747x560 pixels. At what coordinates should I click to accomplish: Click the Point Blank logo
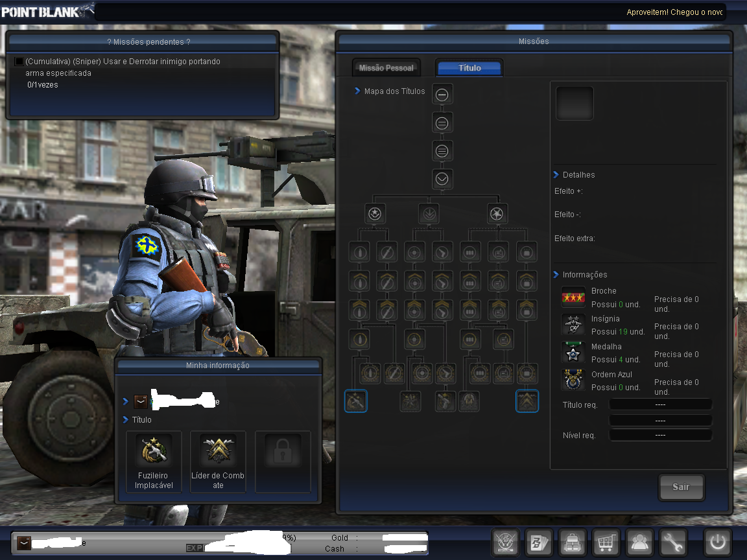coord(47,11)
